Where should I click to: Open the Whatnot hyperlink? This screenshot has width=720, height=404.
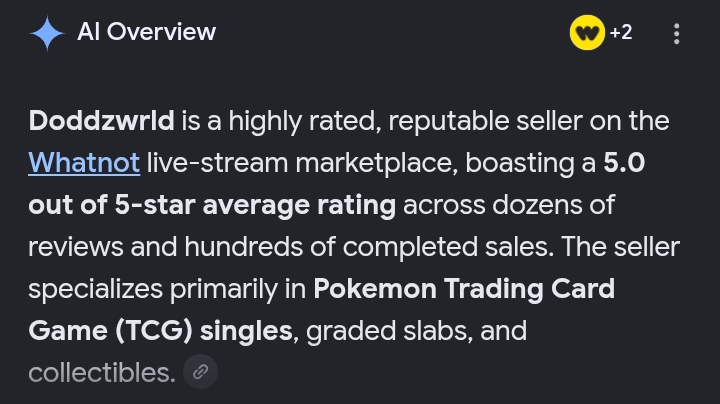tap(84, 163)
